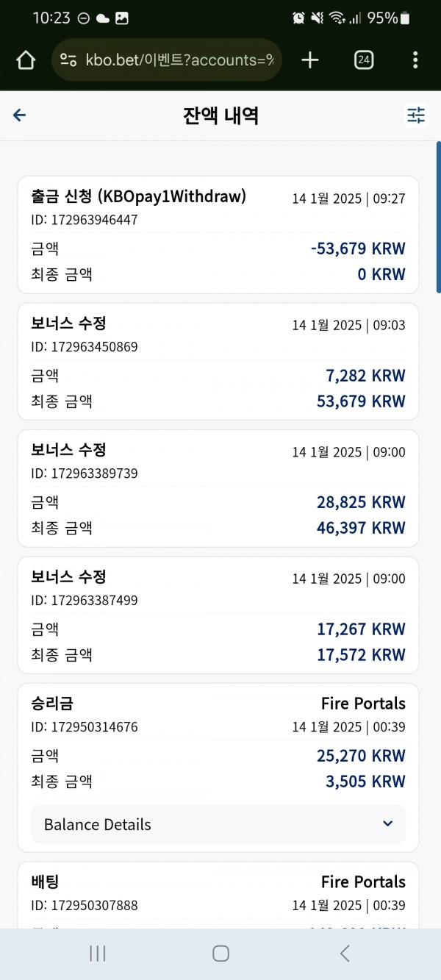Expand the Balance Details section
Image resolution: width=441 pixels, height=980 pixels.
[218, 824]
